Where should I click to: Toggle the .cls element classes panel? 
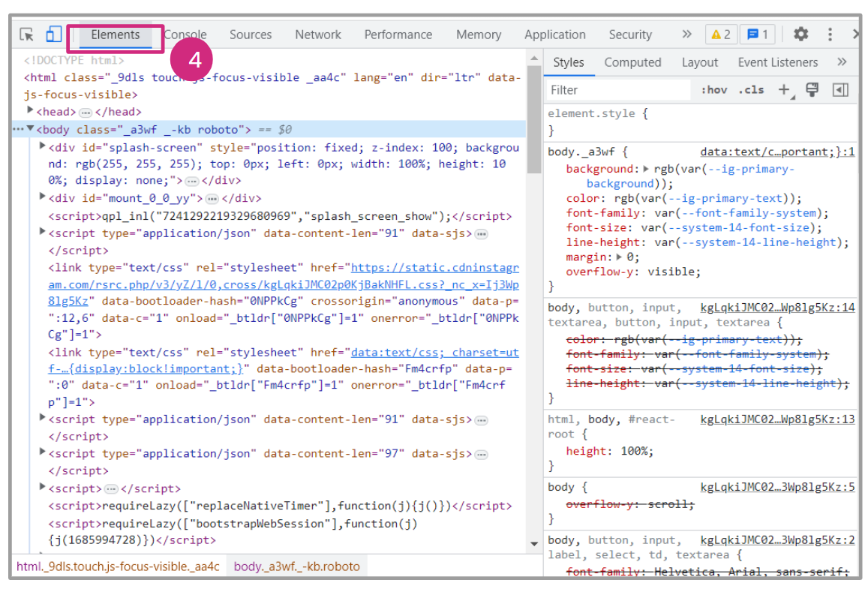751,90
